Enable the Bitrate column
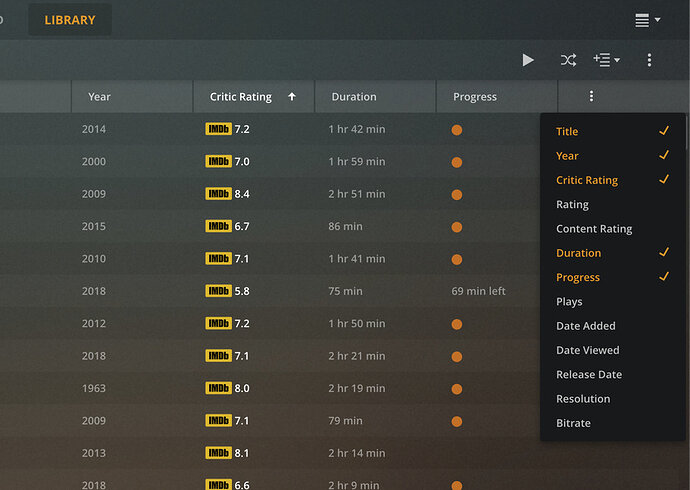Image resolution: width=690 pixels, height=490 pixels. pos(613,423)
